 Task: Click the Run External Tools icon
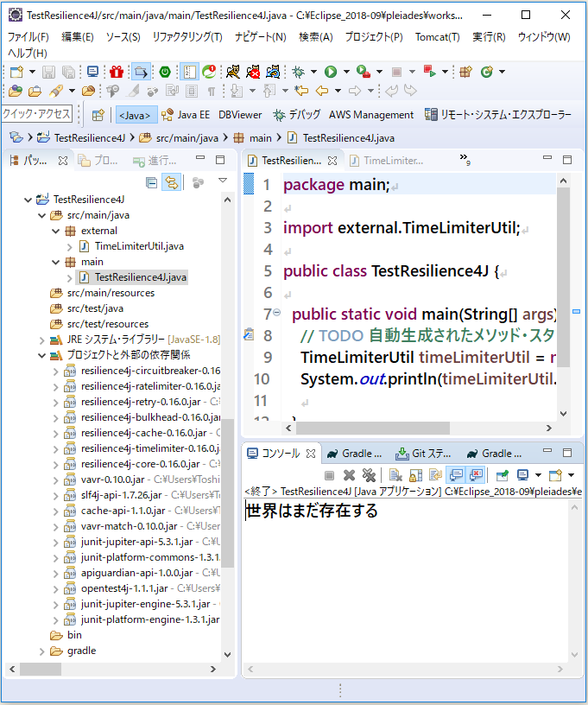point(363,72)
